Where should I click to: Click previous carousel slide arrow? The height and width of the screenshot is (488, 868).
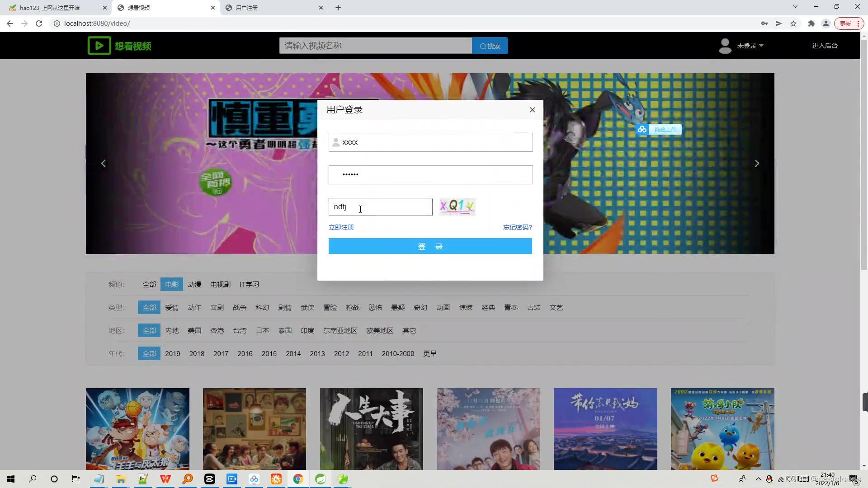[x=104, y=164]
